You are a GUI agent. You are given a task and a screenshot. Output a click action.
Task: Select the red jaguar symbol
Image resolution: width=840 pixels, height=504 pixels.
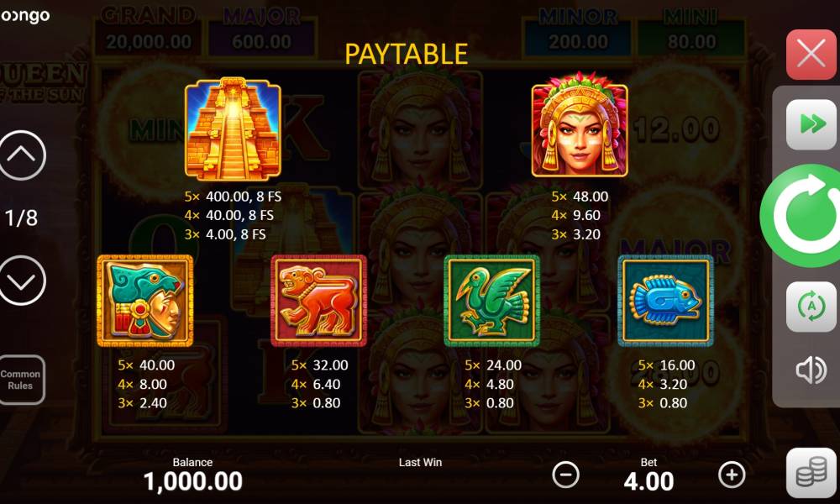[x=318, y=301]
